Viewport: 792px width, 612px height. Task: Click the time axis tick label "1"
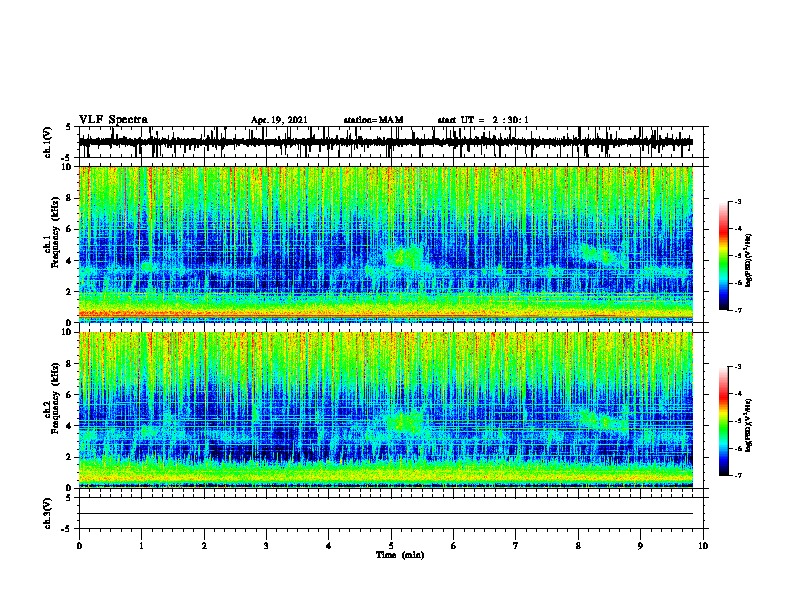141,546
